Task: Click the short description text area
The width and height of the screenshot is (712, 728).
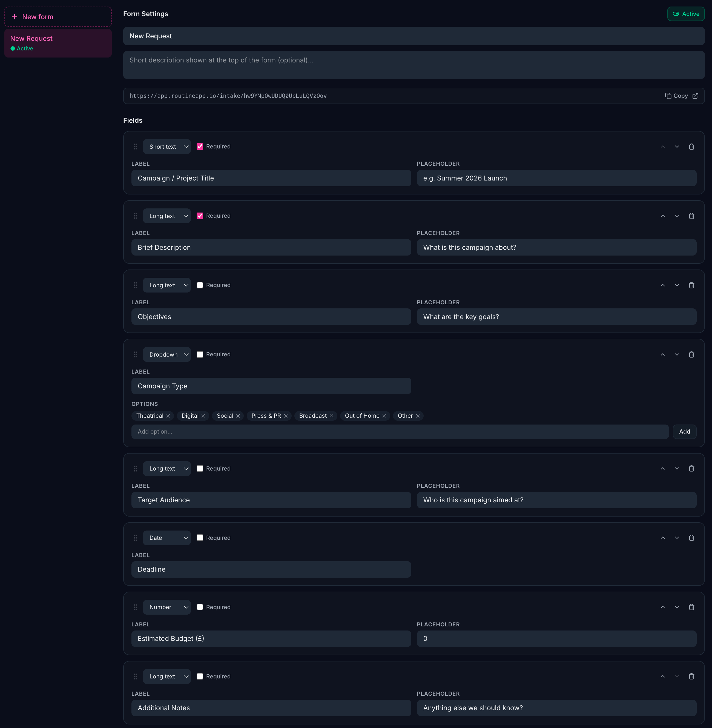Action: coord(414,65)
